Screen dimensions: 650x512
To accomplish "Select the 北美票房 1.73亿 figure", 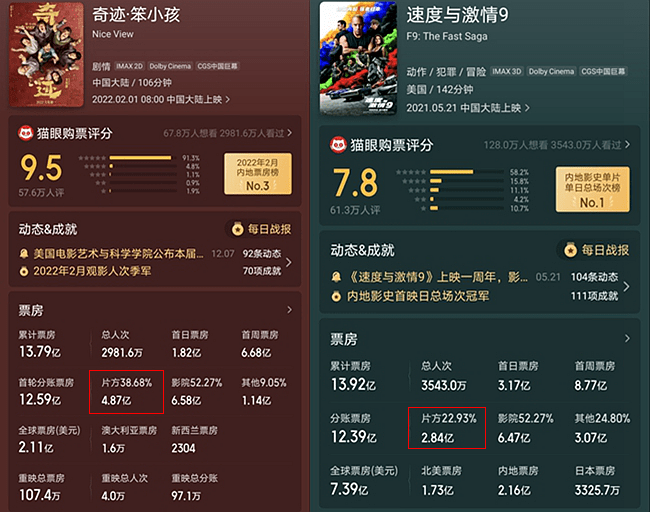I will point(441,481).
